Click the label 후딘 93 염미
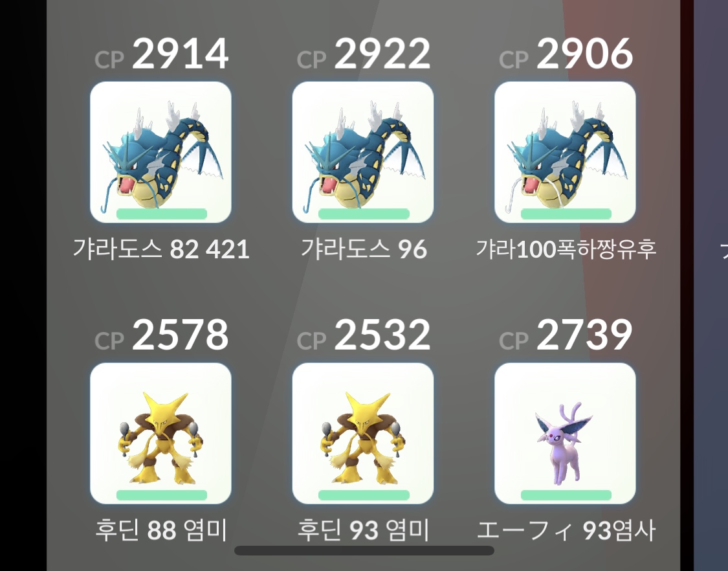This screenshot has width=728, height=571. (x=363, y=530)
